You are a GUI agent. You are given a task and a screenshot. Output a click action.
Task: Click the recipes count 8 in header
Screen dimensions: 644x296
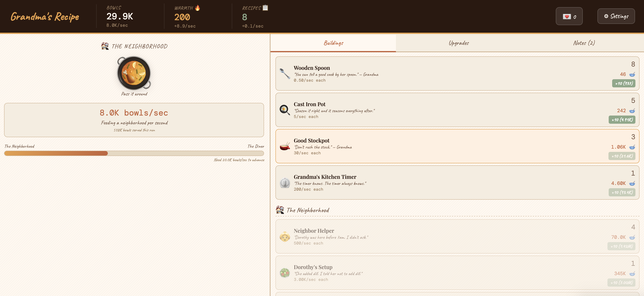tap(244, 17)
